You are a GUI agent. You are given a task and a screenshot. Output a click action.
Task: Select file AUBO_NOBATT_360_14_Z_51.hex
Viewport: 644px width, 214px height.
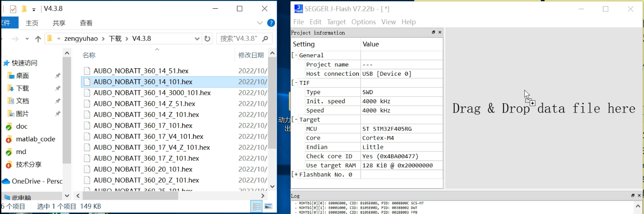coord(144,104)
